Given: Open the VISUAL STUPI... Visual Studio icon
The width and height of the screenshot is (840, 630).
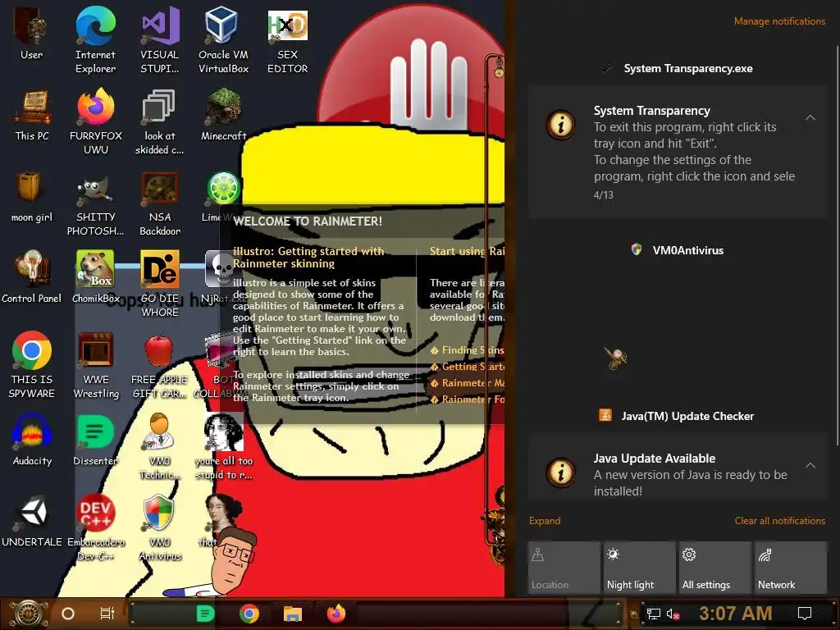Looking at the screenshot, I should (160, 39).
